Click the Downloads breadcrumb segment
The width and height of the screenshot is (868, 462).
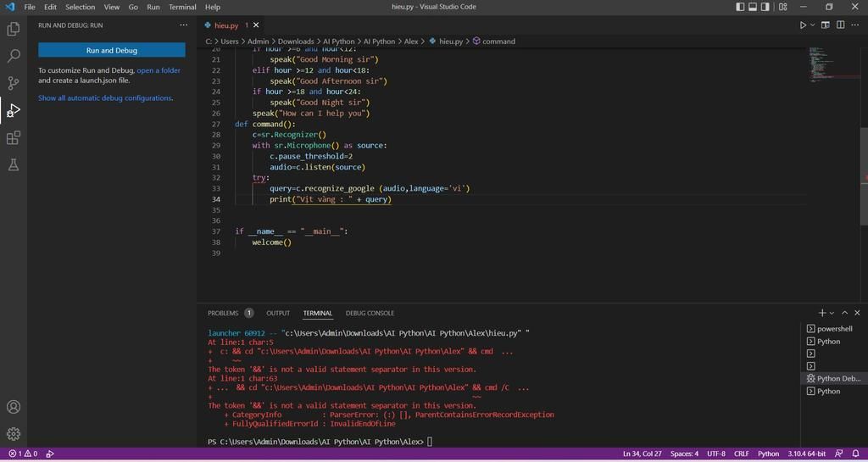296,42
